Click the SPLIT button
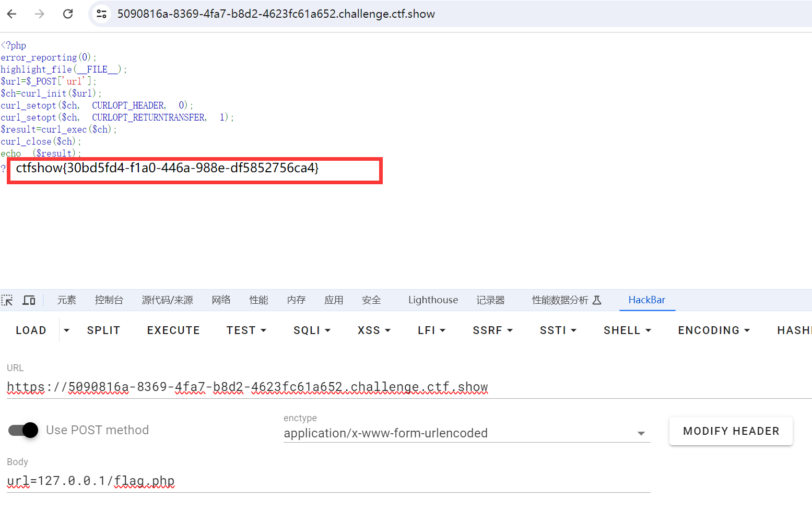The width and height of the screenshot is (812, 511). (103, 330)
